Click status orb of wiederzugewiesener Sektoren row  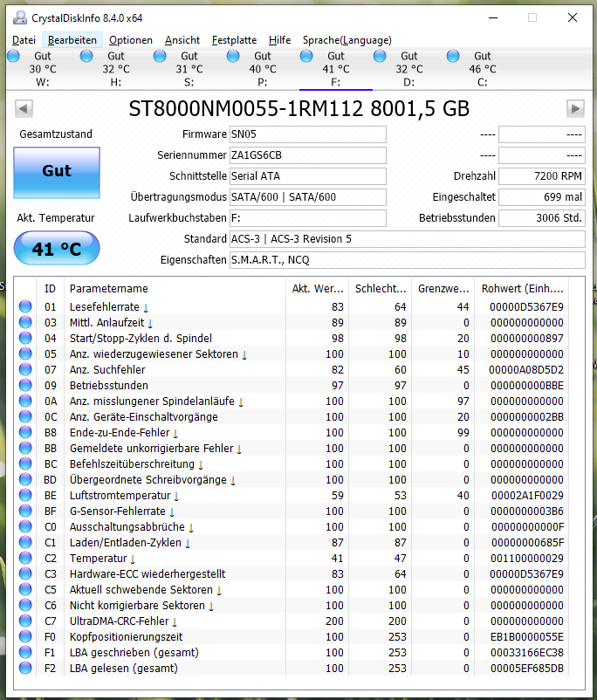click(x=25, y=353)
